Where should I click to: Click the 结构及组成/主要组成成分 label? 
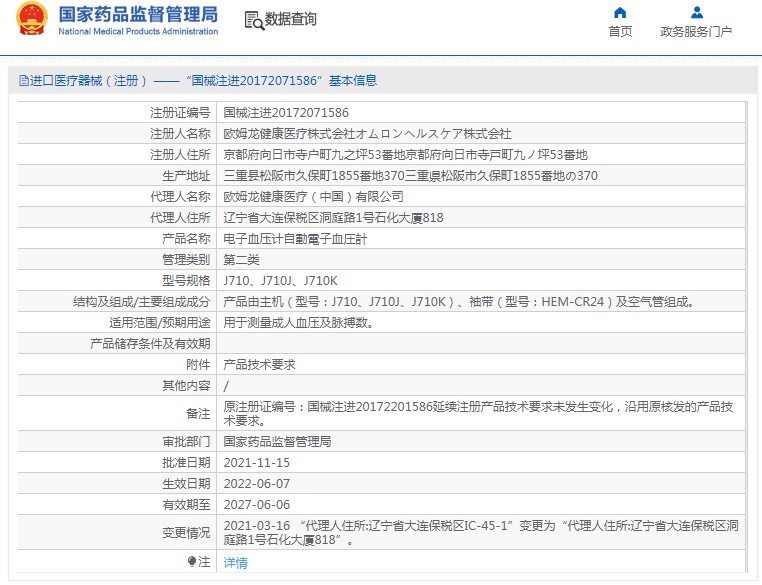(141, 301)
